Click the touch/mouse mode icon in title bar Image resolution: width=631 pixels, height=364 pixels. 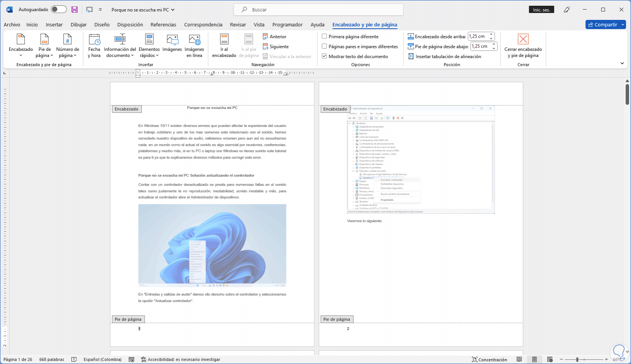(89, 10)
